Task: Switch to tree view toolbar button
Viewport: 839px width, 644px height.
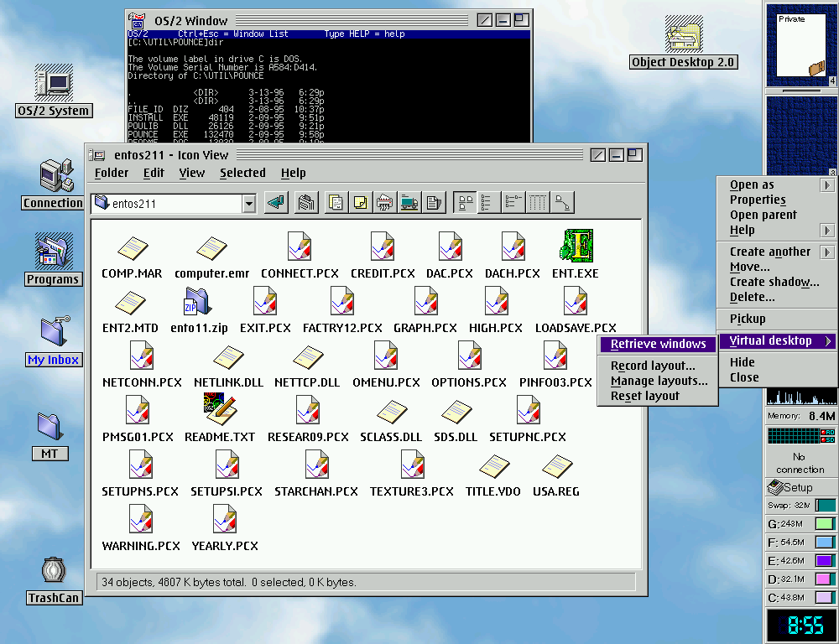Action: [x=513, y=203]
